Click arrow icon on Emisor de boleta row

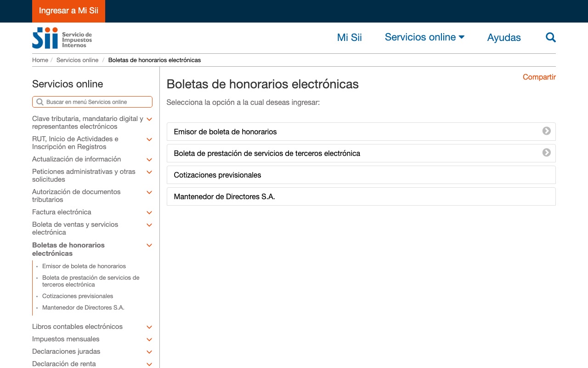(x=546, y=131)
